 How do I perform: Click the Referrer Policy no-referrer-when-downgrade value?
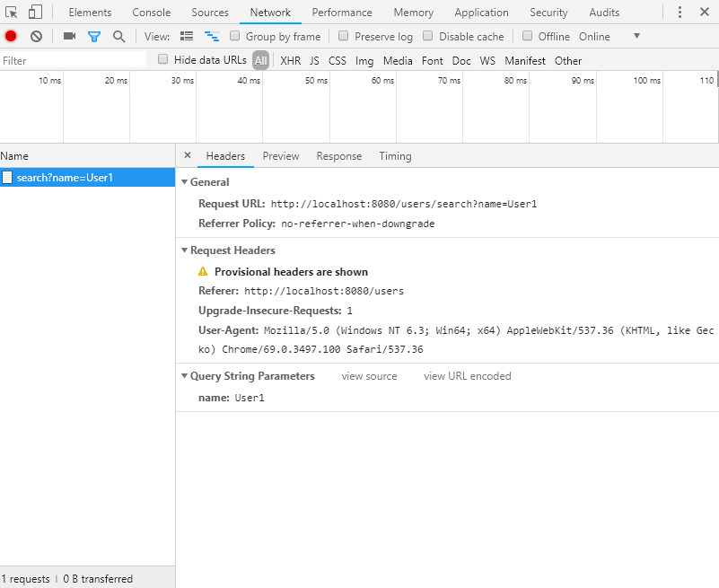(x=357, y=224)
